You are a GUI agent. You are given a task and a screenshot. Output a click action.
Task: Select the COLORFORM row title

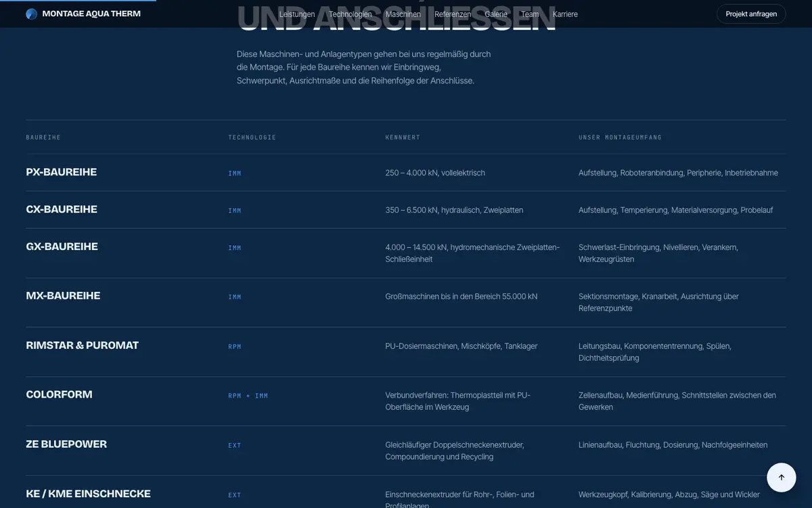tap(59, 395)
